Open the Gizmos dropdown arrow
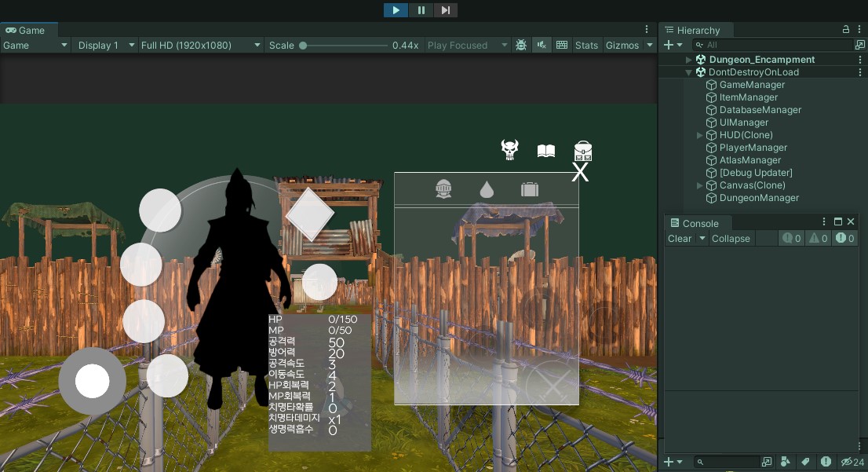868x472 pixels. 650,46
